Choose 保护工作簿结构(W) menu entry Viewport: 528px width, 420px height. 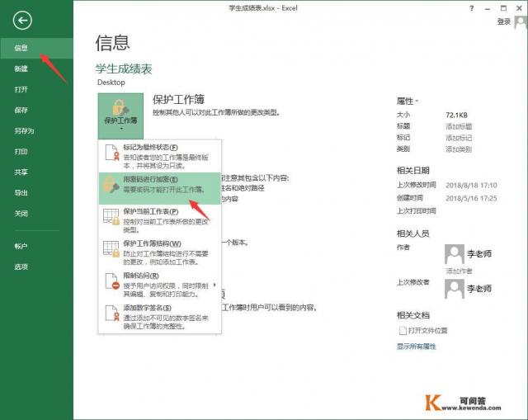159,252
